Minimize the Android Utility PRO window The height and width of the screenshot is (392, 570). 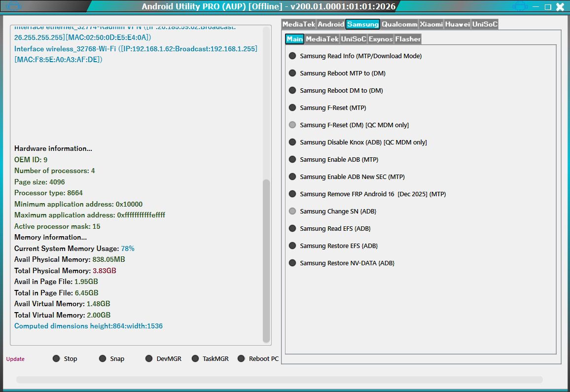click(536, 6)
